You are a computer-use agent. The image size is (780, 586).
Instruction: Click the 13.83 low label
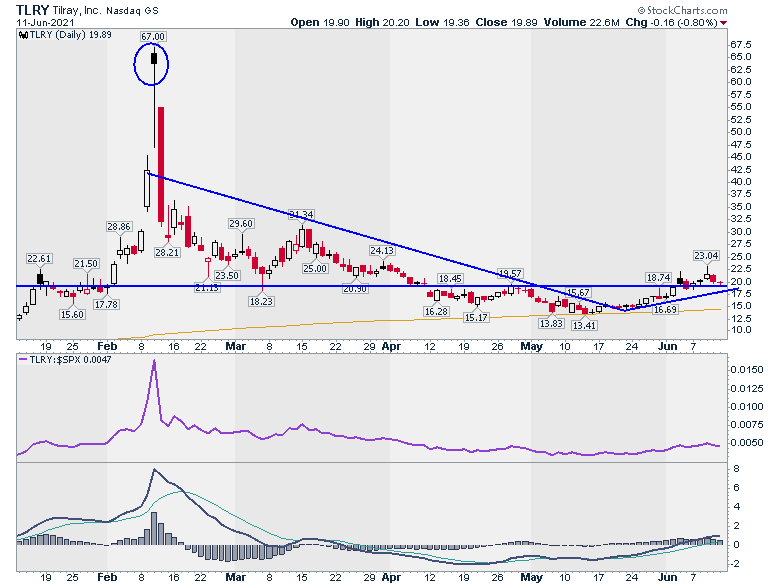point(551,324)
